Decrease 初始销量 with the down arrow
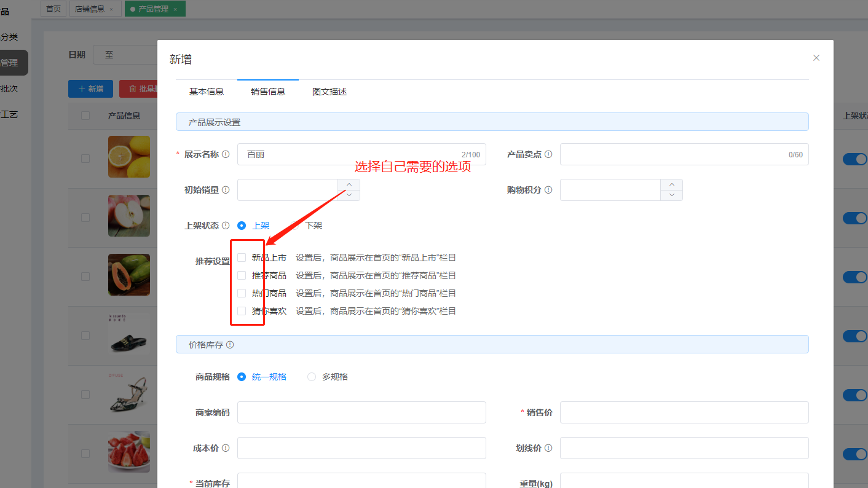 pyautogui.click(x=349, y=195)
